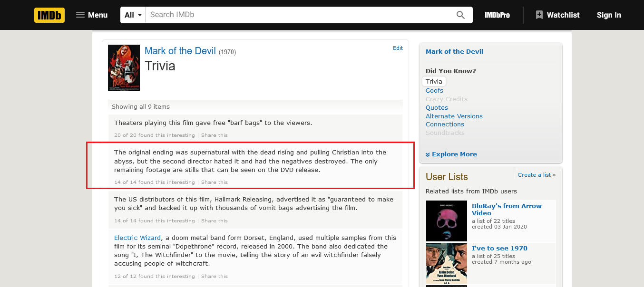The width and height of the screenshot is (644, 287).
Task: Share the Hallmark Releasing trivia item
Action: 215,221
